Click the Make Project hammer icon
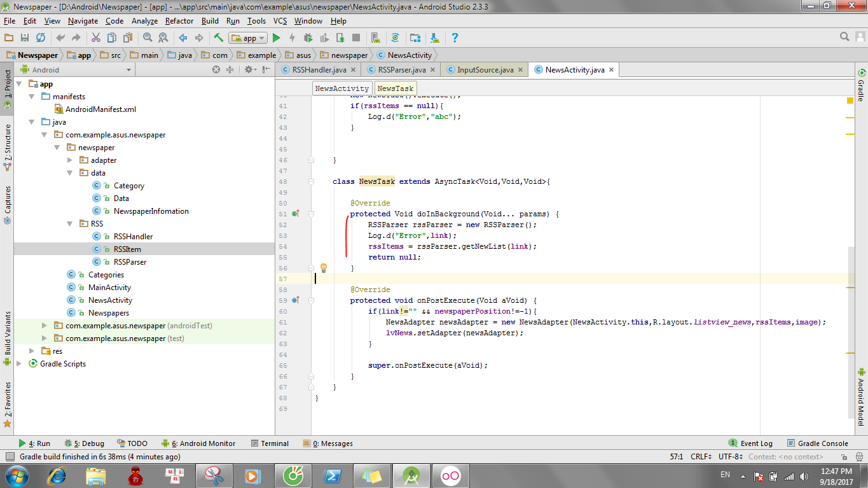 pyautogui.click(x=218, y=38)
